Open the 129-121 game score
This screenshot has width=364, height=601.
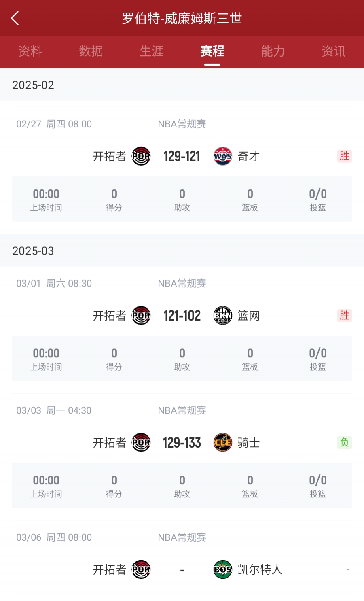(x=182, y=156)
